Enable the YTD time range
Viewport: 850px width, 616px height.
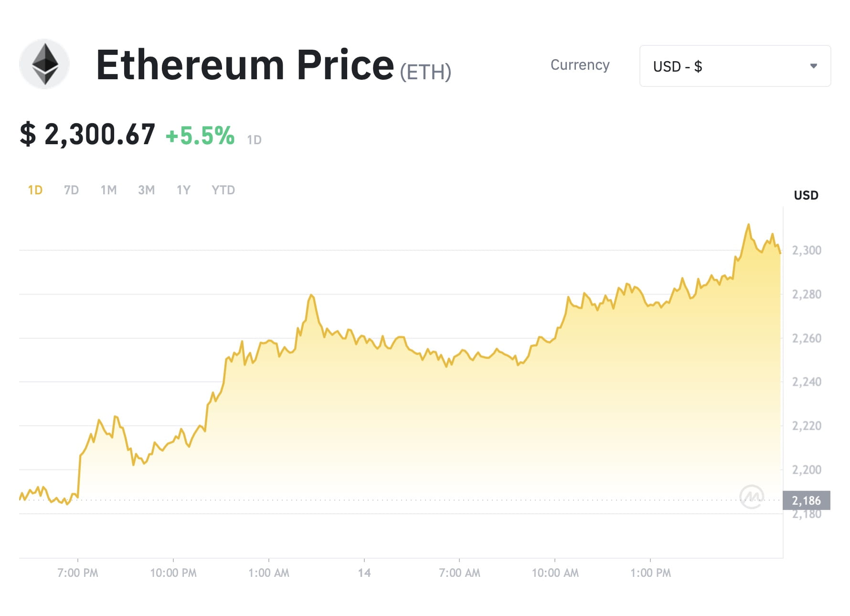(223, 190)
